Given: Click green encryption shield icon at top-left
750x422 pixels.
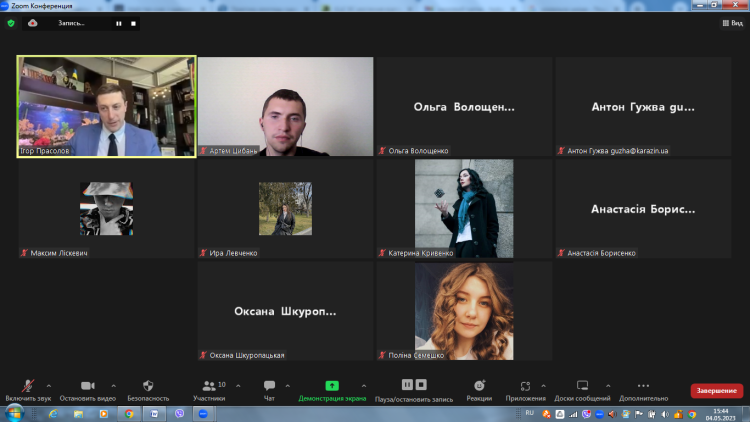Looking at the screenshot, I should point(12,23).
